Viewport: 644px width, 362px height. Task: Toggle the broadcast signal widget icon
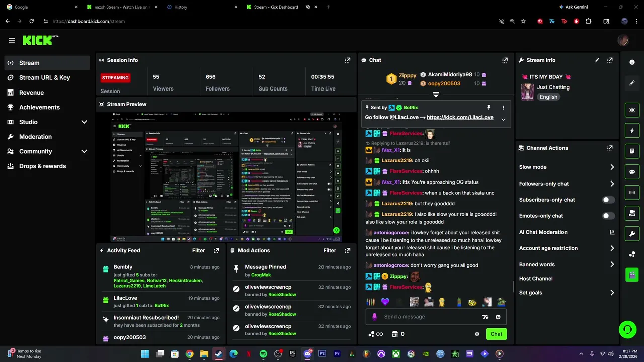tap(632, 193)
